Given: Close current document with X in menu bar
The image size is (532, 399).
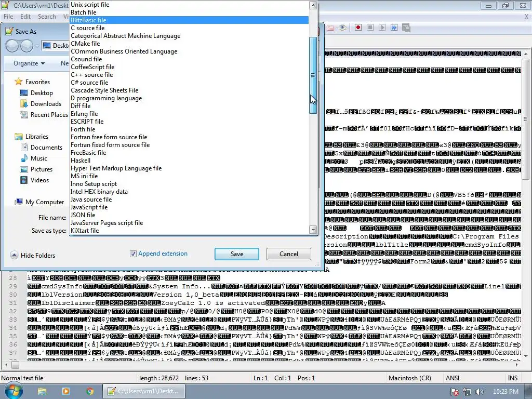Looking at the screenshot, I should point(527,16).
